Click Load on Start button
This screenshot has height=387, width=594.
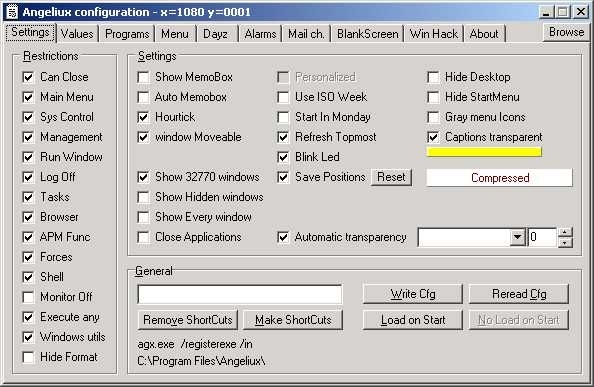(413, 320)
